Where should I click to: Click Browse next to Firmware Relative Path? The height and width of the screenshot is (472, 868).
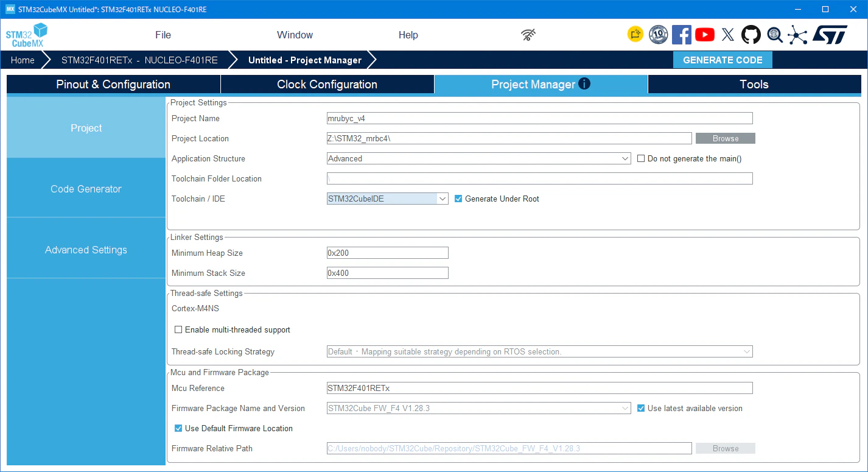tap(726, 448)
